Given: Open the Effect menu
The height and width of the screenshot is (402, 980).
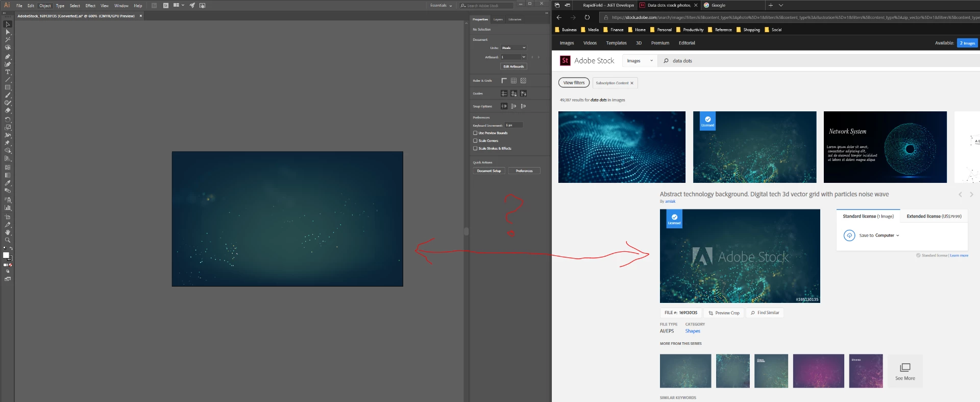Looking at the screenshot, I should [90, 6].
